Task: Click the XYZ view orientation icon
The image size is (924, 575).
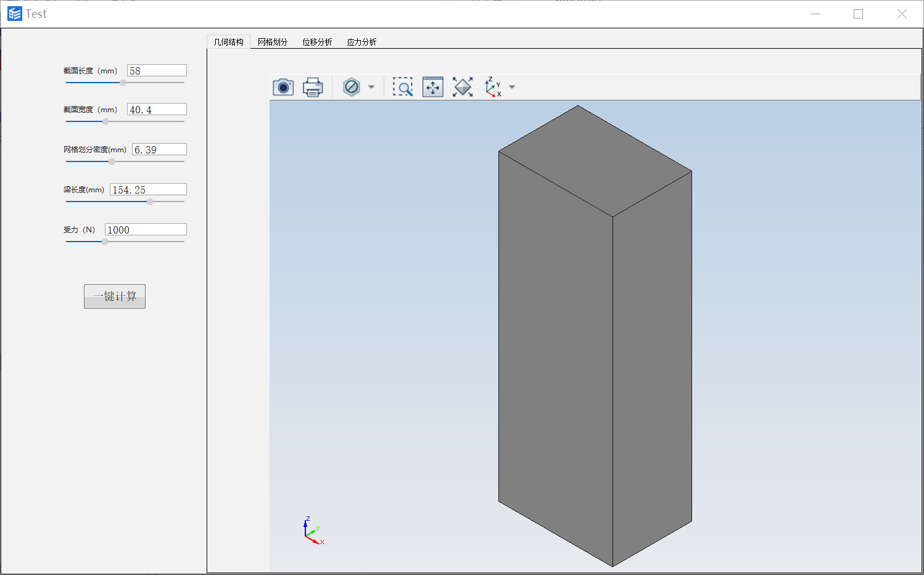Action: point(493,87)
